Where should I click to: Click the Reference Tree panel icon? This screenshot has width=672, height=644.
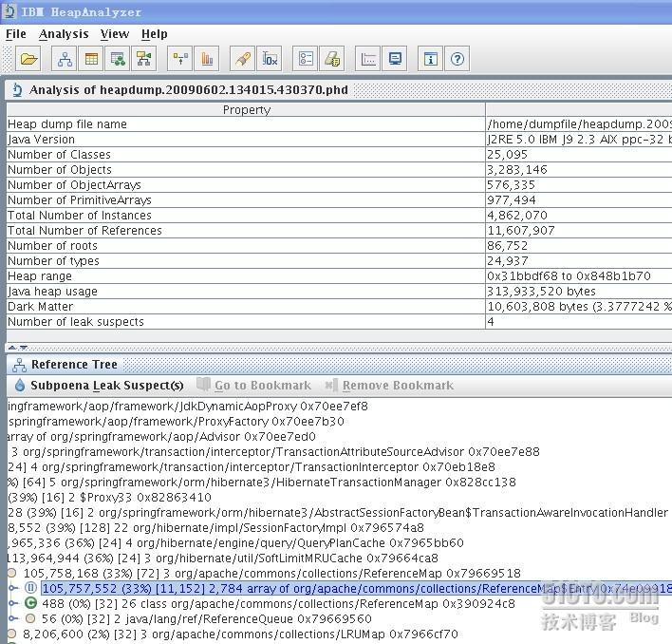click(x=19, y=365)
